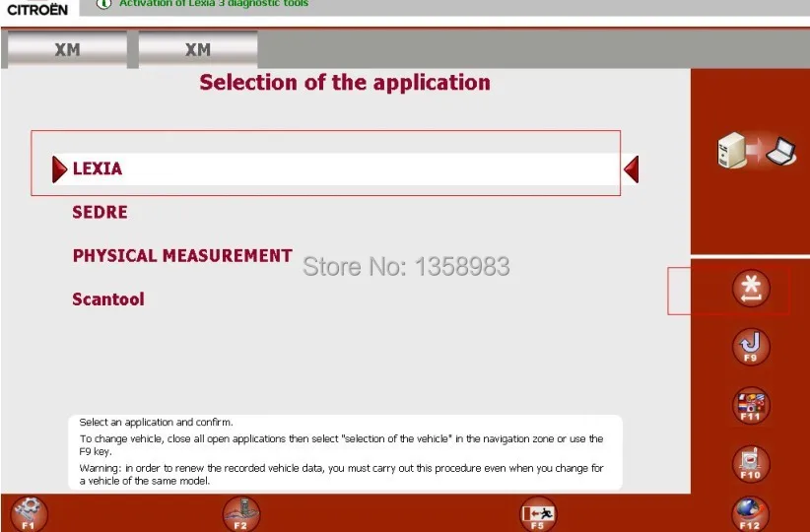
Task: Click the 'To change vehicle' instruction text
Action: click(341, 444)
